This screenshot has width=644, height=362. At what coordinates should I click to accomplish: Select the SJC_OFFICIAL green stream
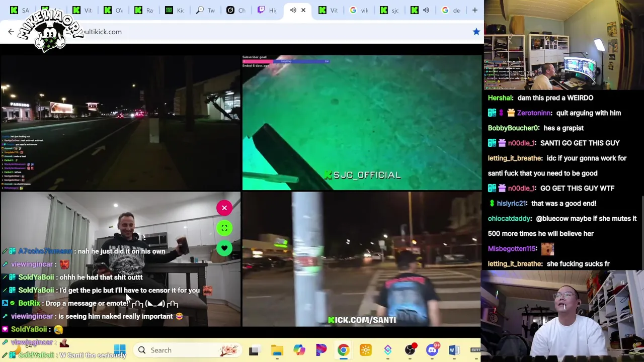(362, 123)
